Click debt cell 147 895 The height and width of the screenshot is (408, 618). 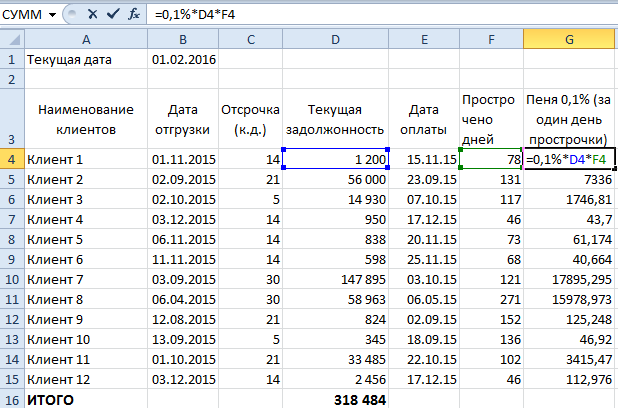(335, 279)
